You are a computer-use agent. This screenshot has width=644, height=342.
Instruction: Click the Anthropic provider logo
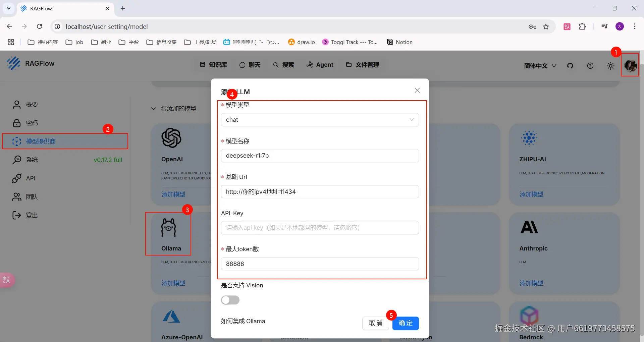pyautogui.click(x=529, y=227)
